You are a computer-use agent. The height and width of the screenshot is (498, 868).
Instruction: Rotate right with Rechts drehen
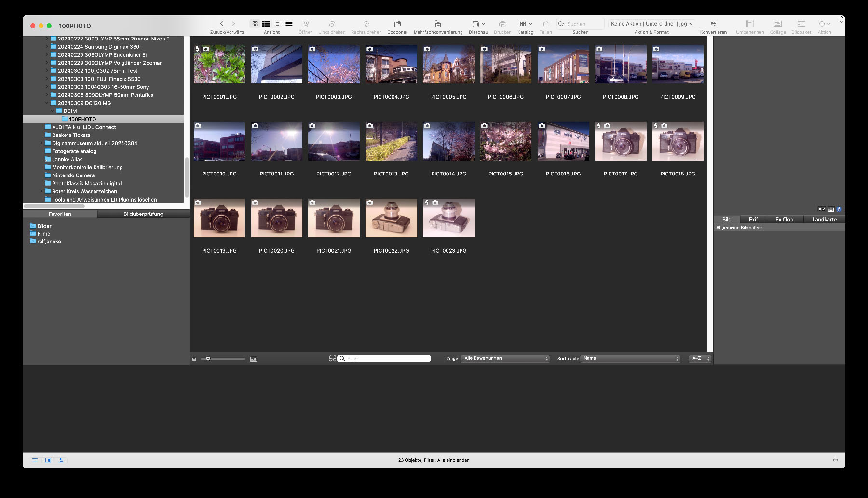(366, 24)
